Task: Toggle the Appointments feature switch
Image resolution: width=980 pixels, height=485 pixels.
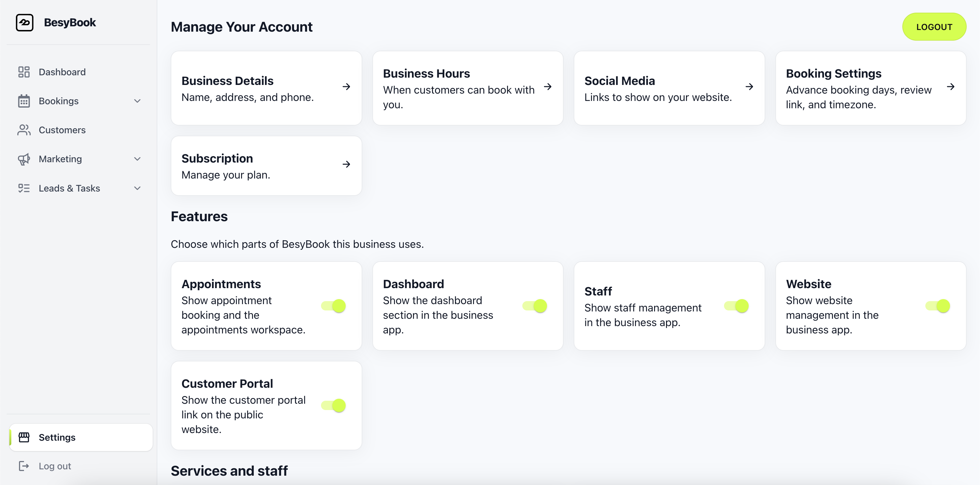Action: click(333, 306)
